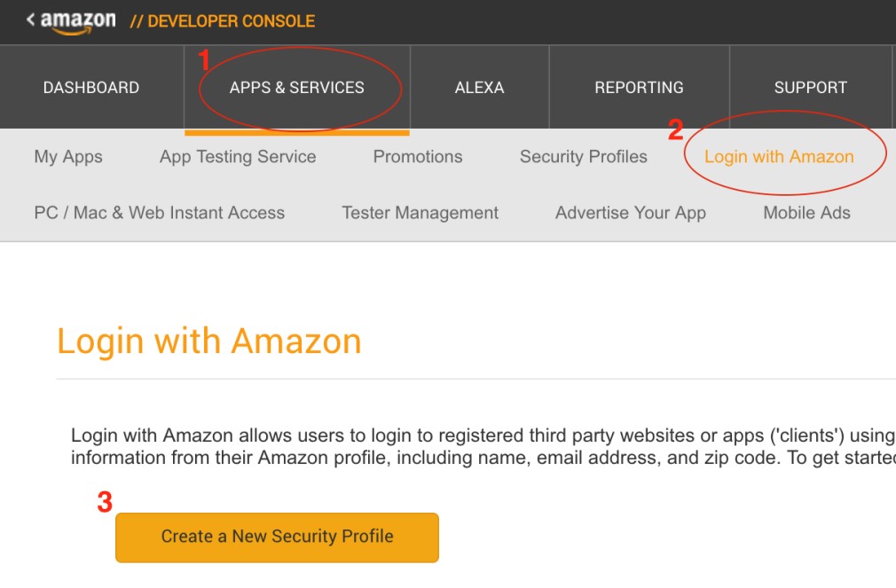Open the Dashboard tab
The image size is (896, 588).
click(90, 87)
